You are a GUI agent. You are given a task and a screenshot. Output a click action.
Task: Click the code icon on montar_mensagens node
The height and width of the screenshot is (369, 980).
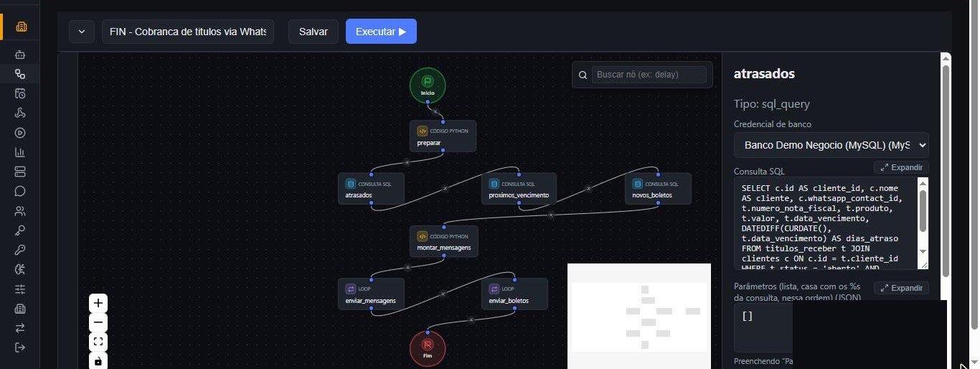pos(423,236)
